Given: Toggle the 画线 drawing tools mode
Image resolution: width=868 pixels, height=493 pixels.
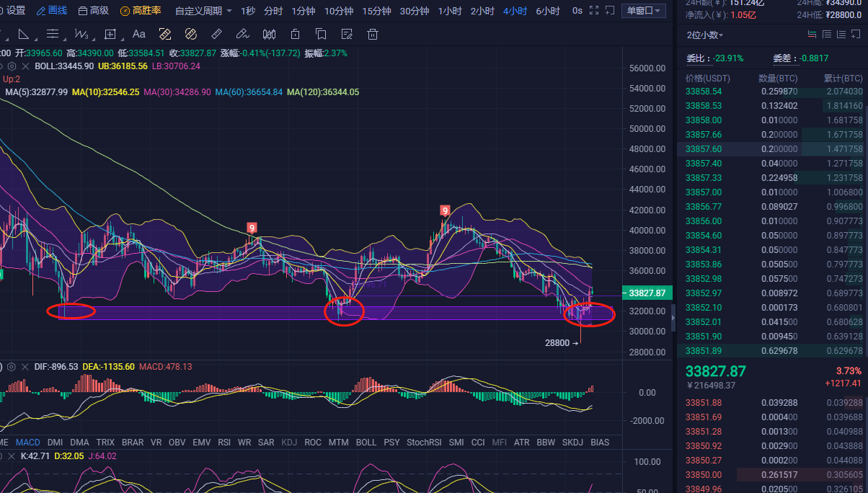Looking at the screenshot, I should tap(51, 11).
